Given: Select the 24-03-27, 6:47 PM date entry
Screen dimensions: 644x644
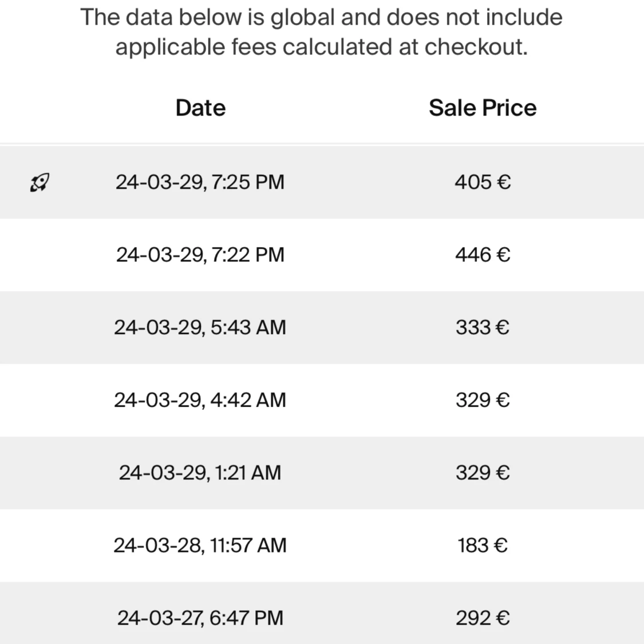Looking at the screenshot, I should (x=200, y=618).
